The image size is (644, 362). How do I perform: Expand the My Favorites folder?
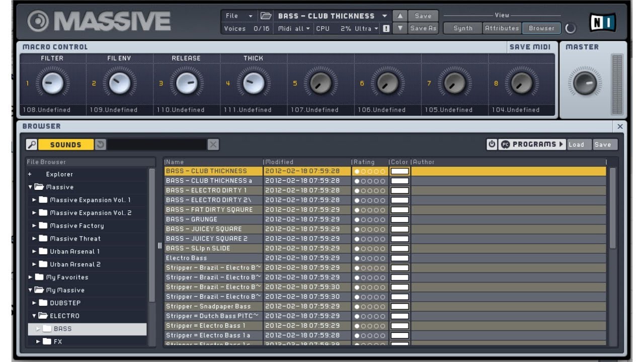click(30, 278)
